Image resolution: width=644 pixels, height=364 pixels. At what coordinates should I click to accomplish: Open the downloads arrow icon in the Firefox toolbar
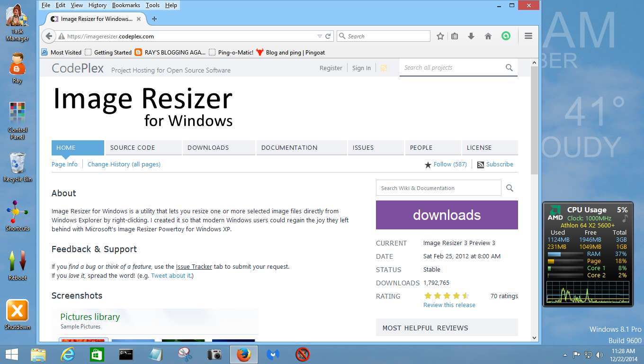point(471,36)
